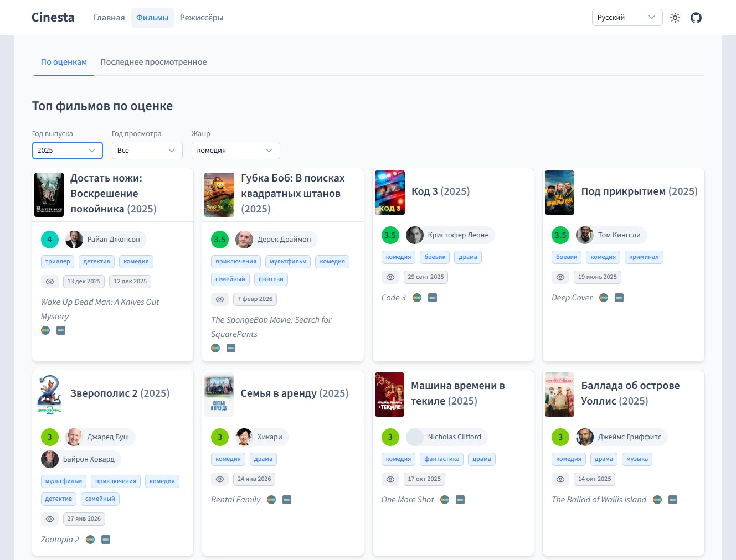Open TMDB icon by Ballad of Wallis Island
Viewport: 736px width, 560px height.
pyautogui.click(x=673, y=500)
